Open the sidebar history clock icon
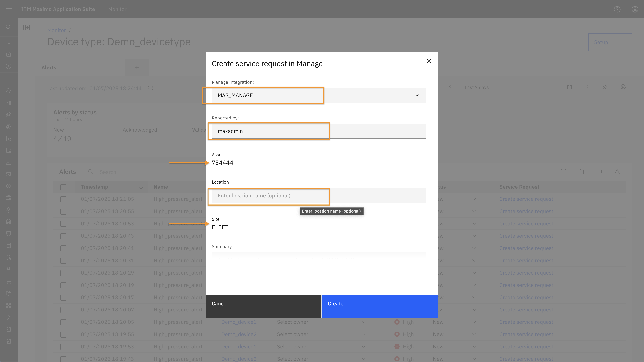This screenshot has width=644, height=362. pyautogui.click(x=9, y=66)
